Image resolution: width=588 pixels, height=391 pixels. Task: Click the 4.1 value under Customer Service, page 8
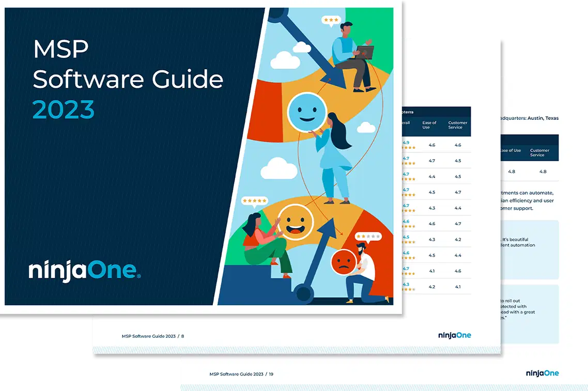pyautogui.click(x=458, y=287)
